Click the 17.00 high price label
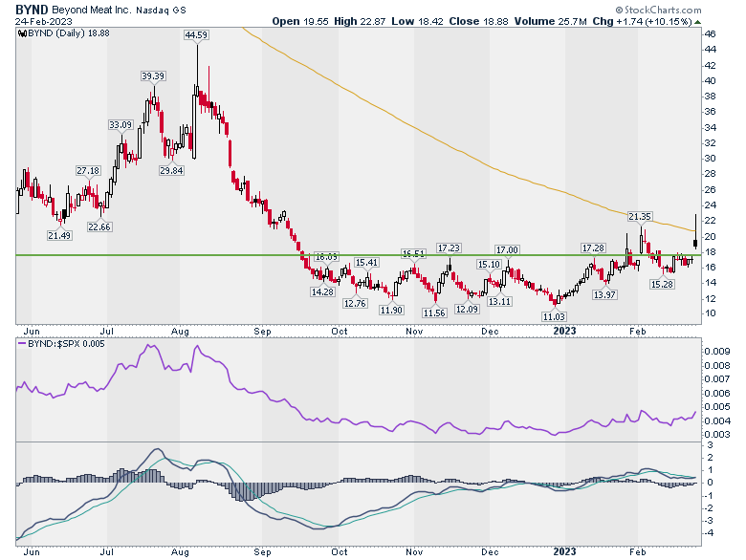The image size is (746, 560). coord(507,250)
